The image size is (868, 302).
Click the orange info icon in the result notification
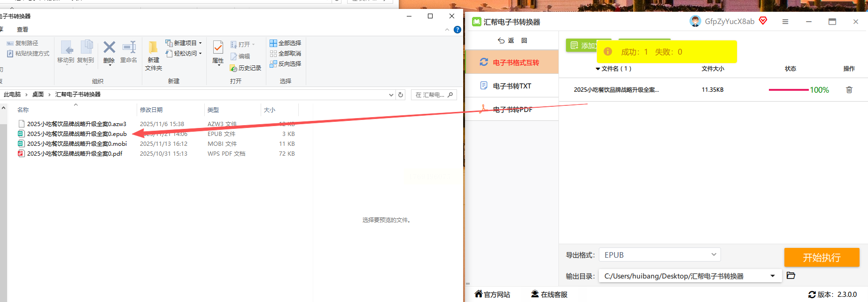[x=608, y=52]
